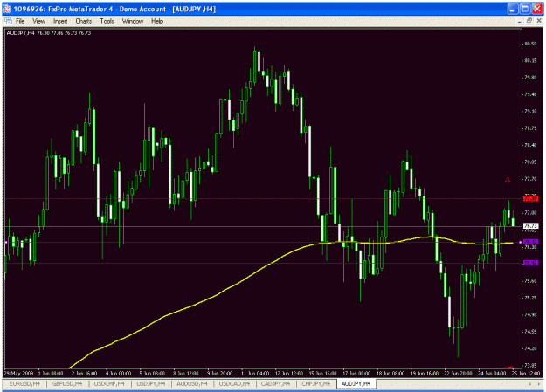Click the right tab-scroll arrow
Image resolution: width=546 pixels, height=392 pixels.
[539, 384]
